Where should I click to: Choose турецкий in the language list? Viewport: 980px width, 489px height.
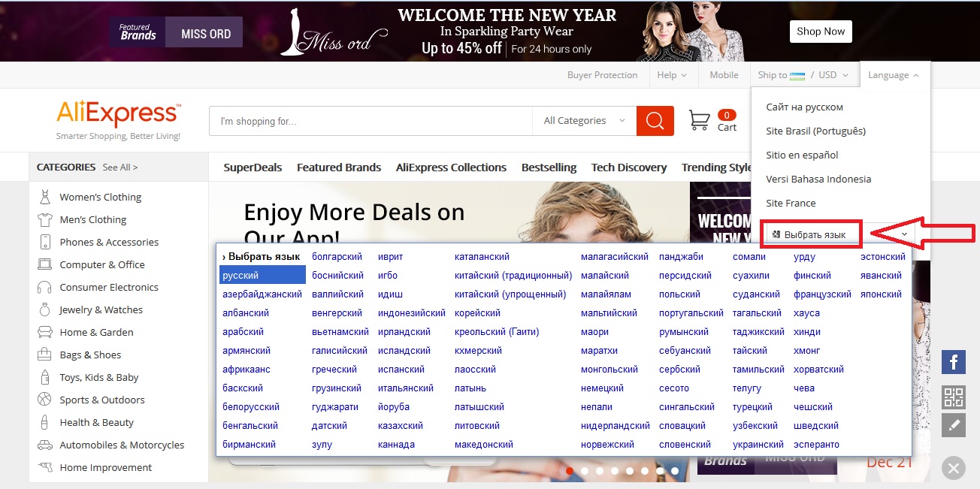click(752, 407)
